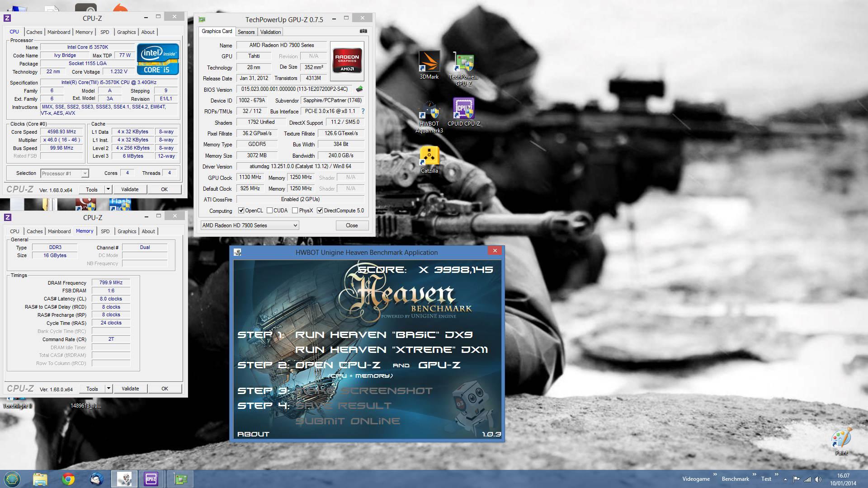This screenshot has height=488, width=868.
Task: Open the TechPowerUp GPU-Z desktop shortcut
Action: coord(463,69)
